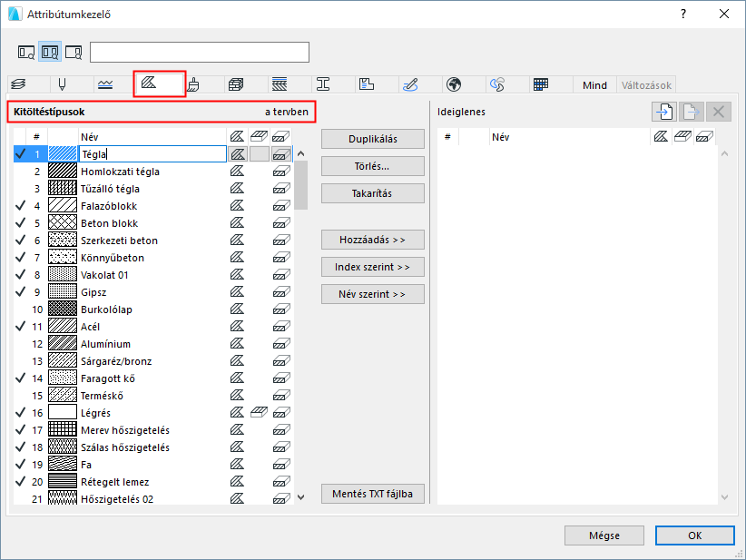The width and height of the screenshot is (746, 560).
Task: Click Név szerint >> button
Action: (372, 294)
